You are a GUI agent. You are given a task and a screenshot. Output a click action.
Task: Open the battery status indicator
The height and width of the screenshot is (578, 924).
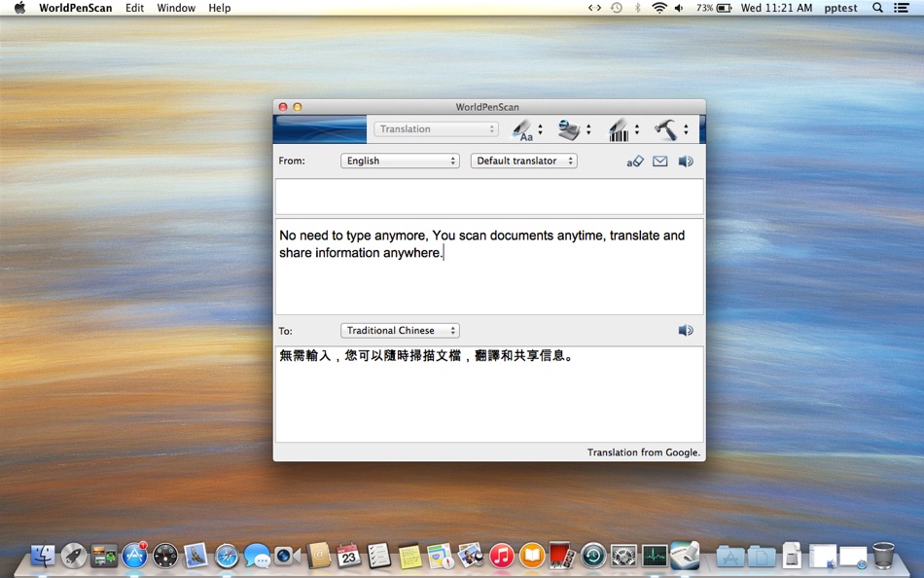pos(714,8)
